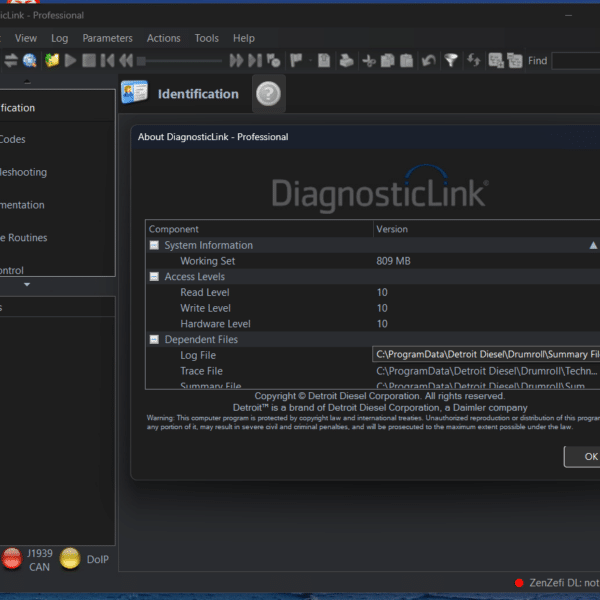
Task: Click the Identification panel icon
Action: click(x=134, y=92)
